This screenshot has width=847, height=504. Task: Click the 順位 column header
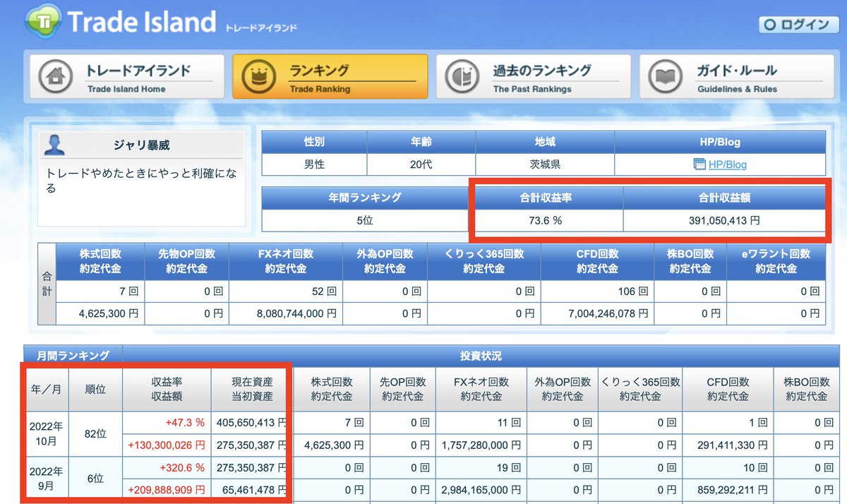coord(95,388)
